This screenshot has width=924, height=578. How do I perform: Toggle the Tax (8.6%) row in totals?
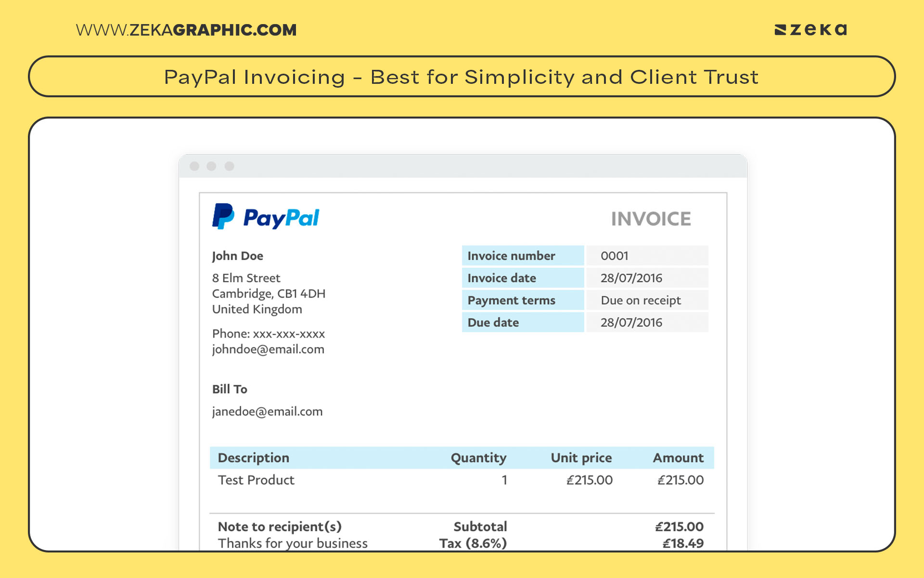(x=473, y=543)
